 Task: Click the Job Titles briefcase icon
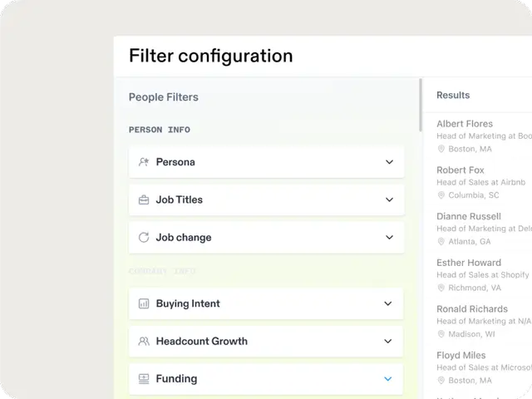click(144, 199)
